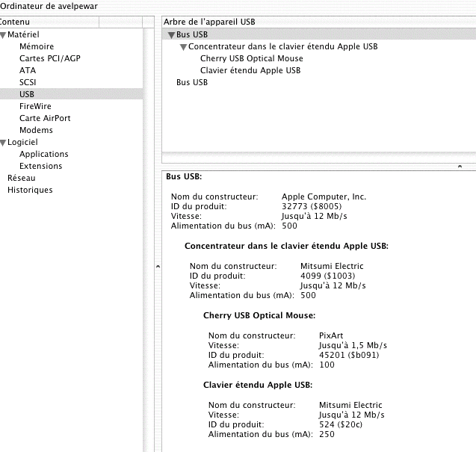Click the Bus USB: details heading
Image resolution: width=476 pixels, height=452 pixels.
pos(184,176)
